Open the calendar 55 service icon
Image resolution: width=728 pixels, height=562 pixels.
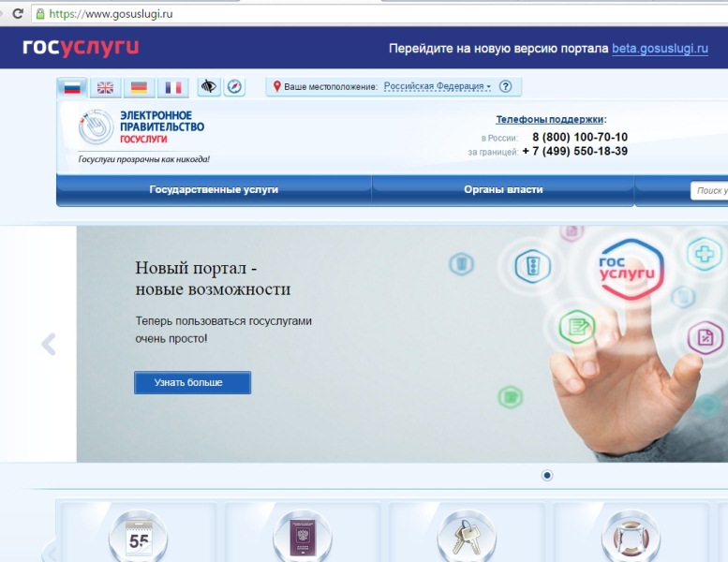139,538
